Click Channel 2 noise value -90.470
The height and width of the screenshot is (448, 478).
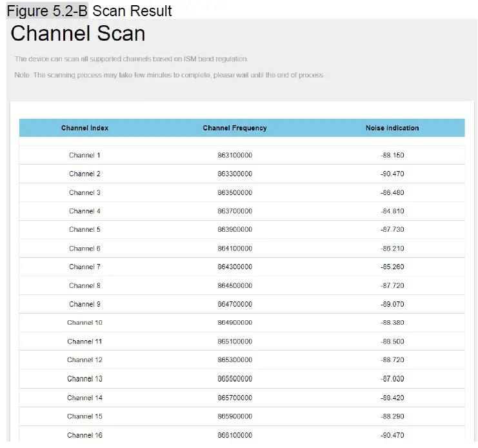392,174
